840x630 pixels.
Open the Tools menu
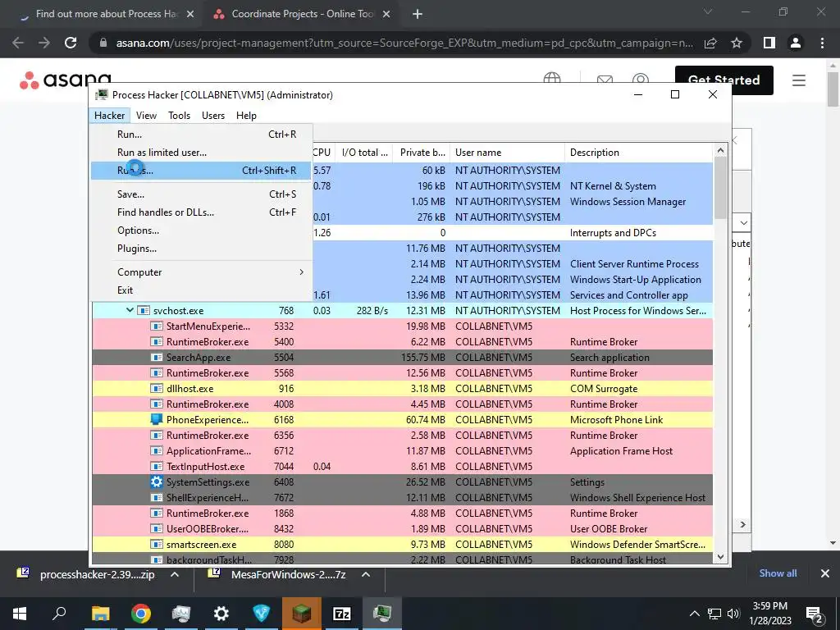pos(179,115)
